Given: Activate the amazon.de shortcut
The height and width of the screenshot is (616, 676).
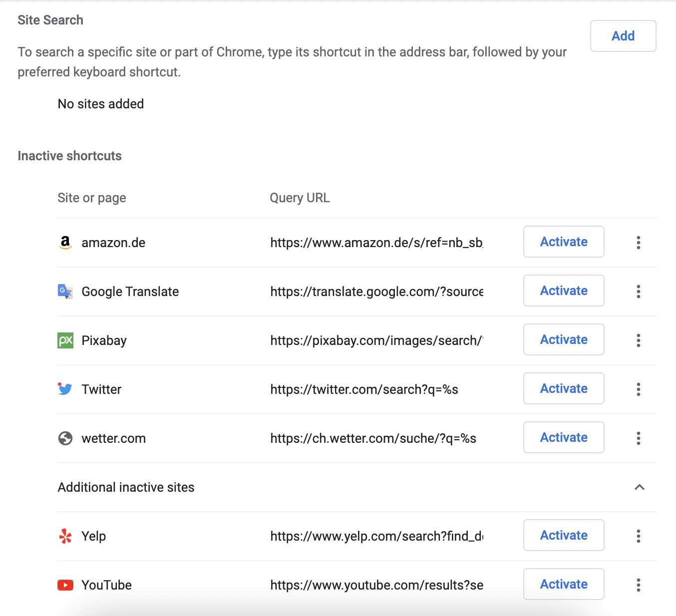Looking at the screenshot, I should [564, 242].
